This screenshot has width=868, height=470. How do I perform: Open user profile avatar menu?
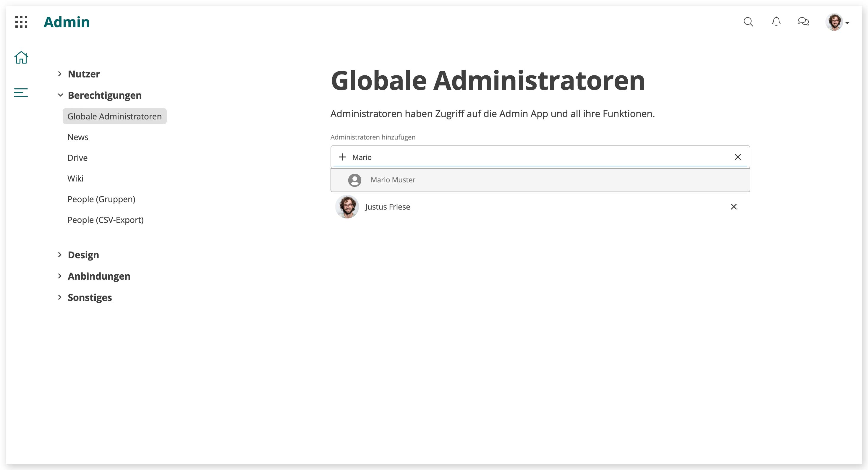click(x=837, y=22)
